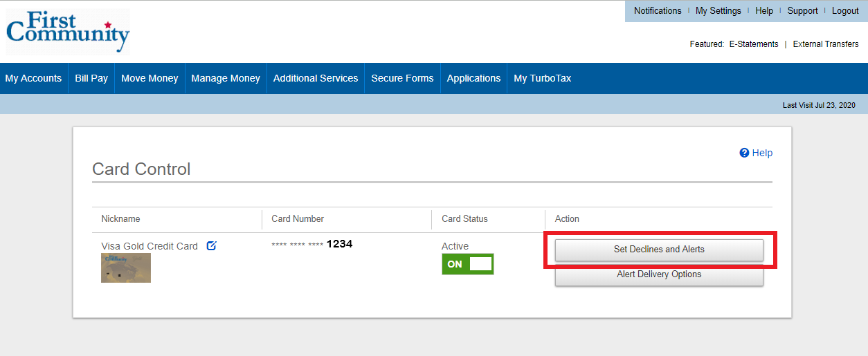868x356 pixels.
Task: Open featured E-Statements link
Action: pyautogui.click(x=754, y=44)
